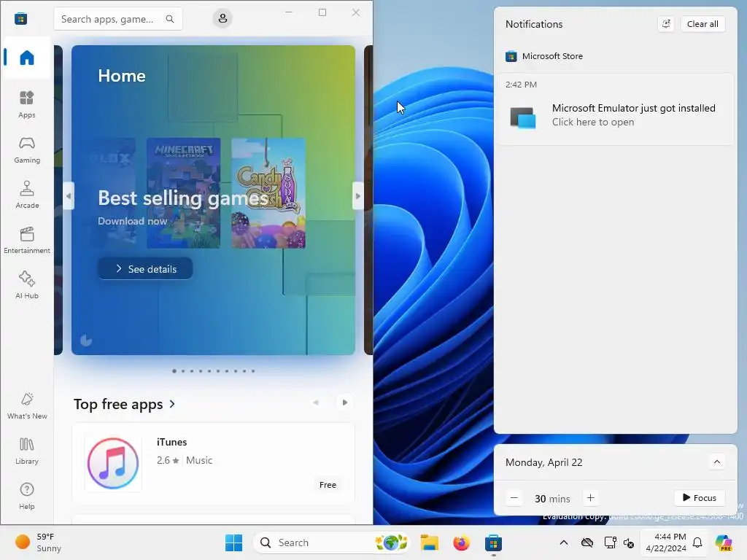Image resolution: width=747 pixels, height=560 pixels.
Task: Click Monday, April 22 date text
Action: [543, 462]
